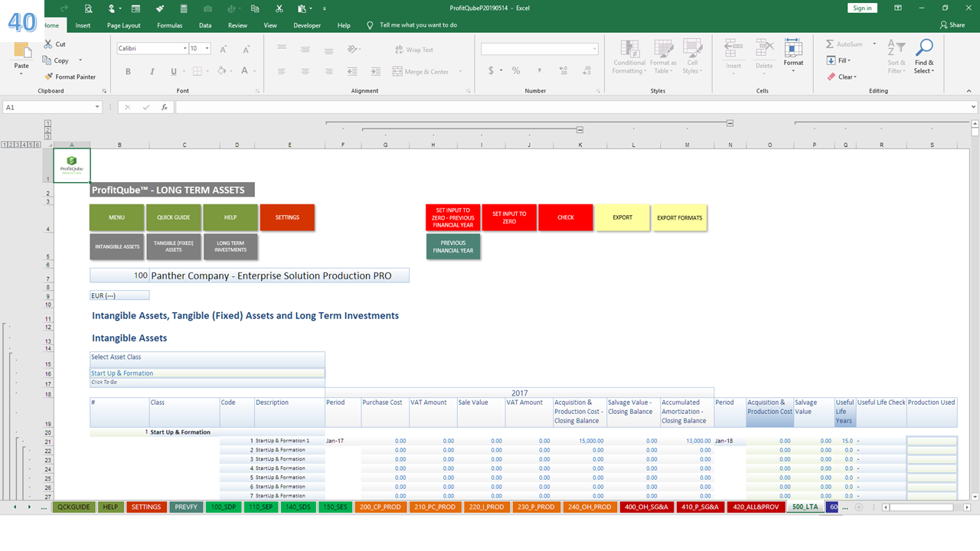Viewport: 980px width, 551px height.
Task: Open the Copy dropdown arrow
Action: point(80,60)
